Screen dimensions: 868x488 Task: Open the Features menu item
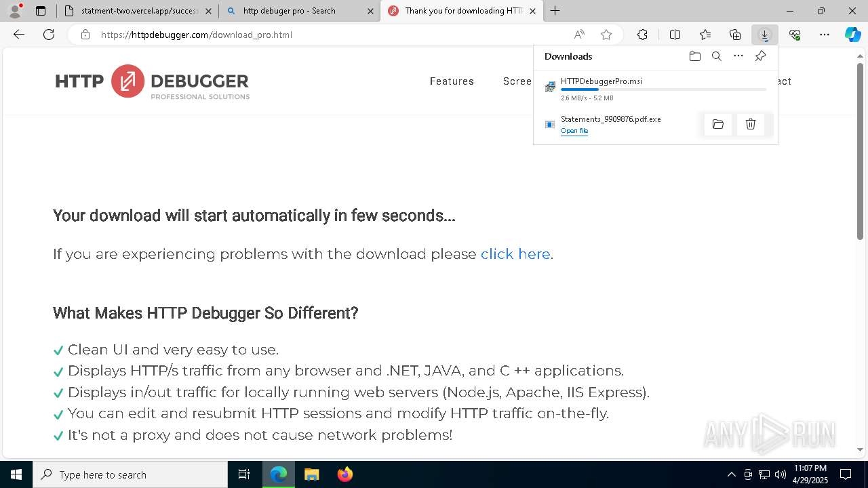[x=452, y=81]
